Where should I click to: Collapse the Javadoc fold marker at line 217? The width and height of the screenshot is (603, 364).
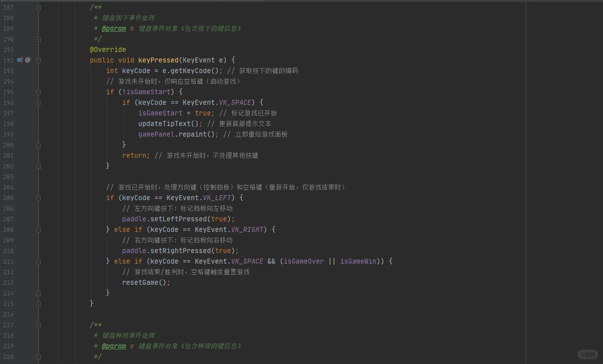tap(38, 325)
